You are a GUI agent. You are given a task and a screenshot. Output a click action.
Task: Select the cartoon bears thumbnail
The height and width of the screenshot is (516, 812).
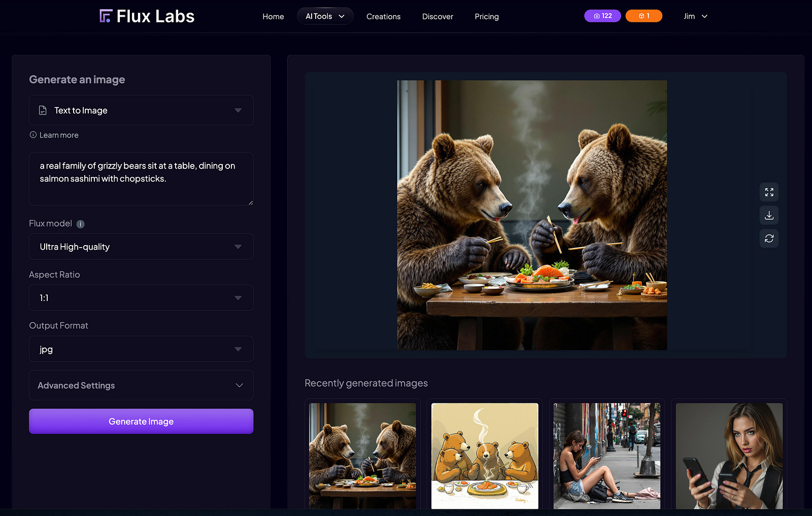(x=484, y=456)
